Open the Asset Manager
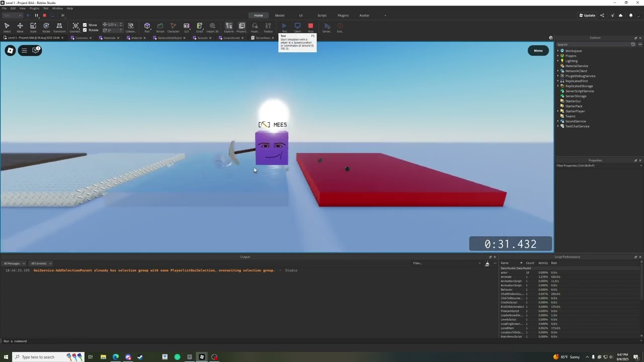The image size is (644, 362). [x=255, y=27]
